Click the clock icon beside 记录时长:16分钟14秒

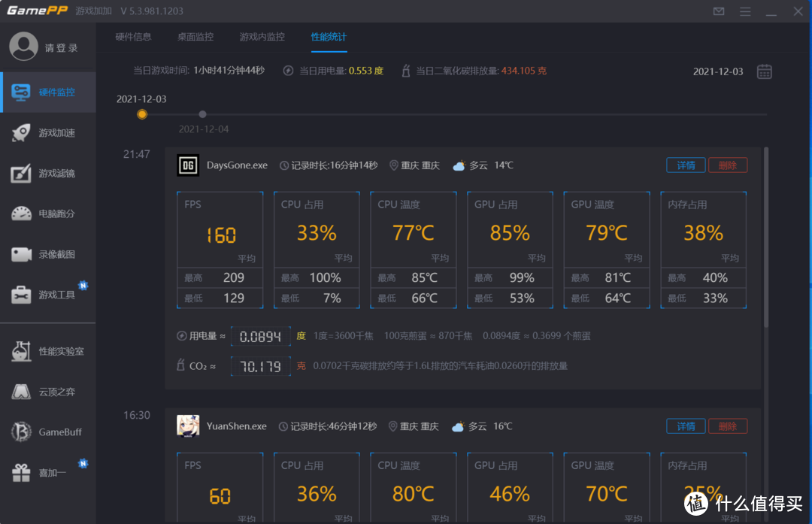283,165
